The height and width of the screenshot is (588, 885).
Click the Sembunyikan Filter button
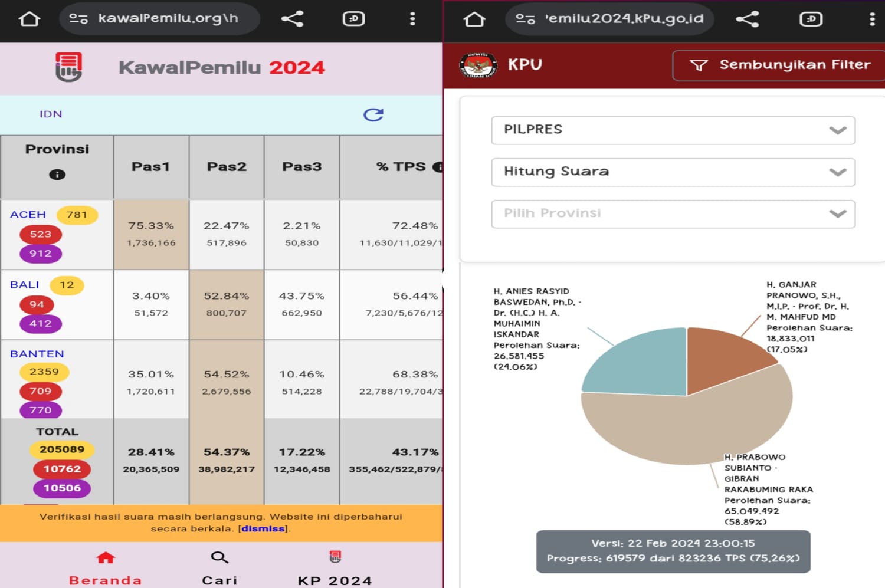(x=778, y=65)
